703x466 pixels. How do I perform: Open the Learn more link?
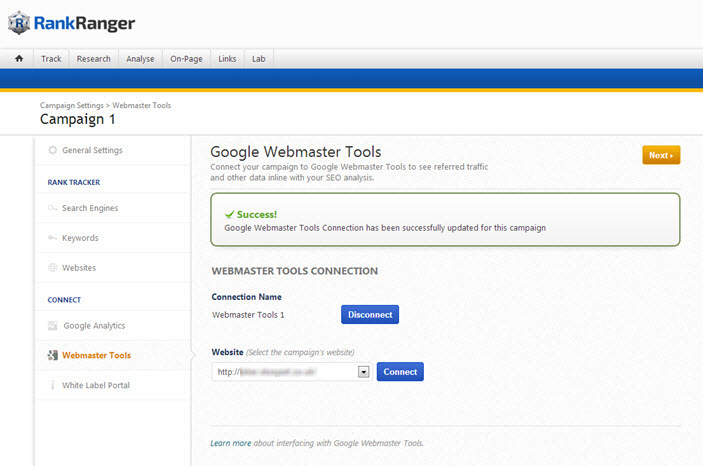pos(230,443)
